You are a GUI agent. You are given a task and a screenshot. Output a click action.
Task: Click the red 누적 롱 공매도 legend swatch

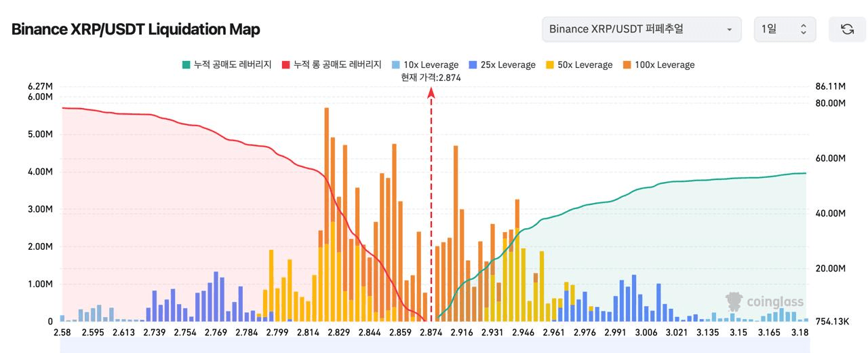(285, 64)
